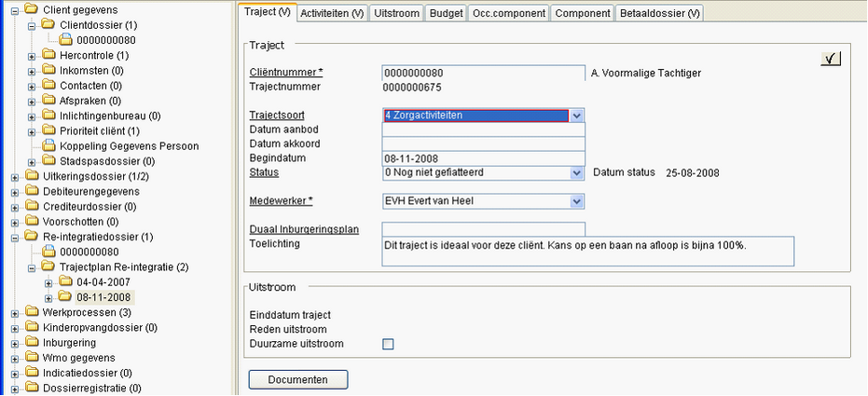Click the Kinderopvangdossier folder icon
868x396 pixels.
[32, 327]
